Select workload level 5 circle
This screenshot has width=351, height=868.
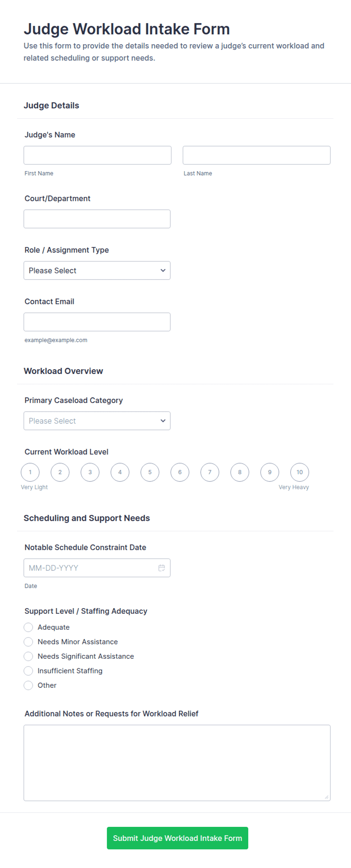tap(150, 472)
